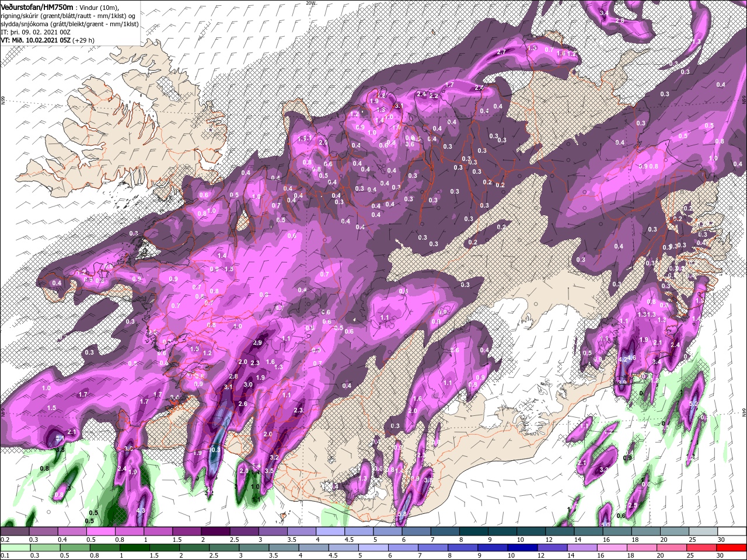Select bright pink upper swatch starting at 0.5
The width and height of the screenshot is (747, 560).
tap(100, 531)
